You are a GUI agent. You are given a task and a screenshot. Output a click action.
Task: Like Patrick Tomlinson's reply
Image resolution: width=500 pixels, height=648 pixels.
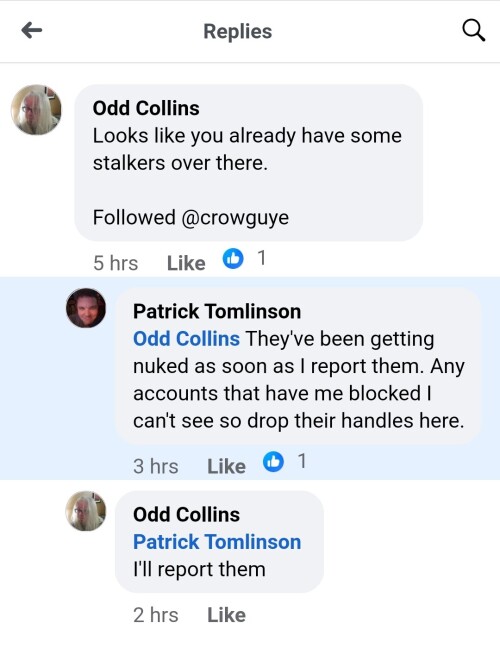click(x=226, y=466)
